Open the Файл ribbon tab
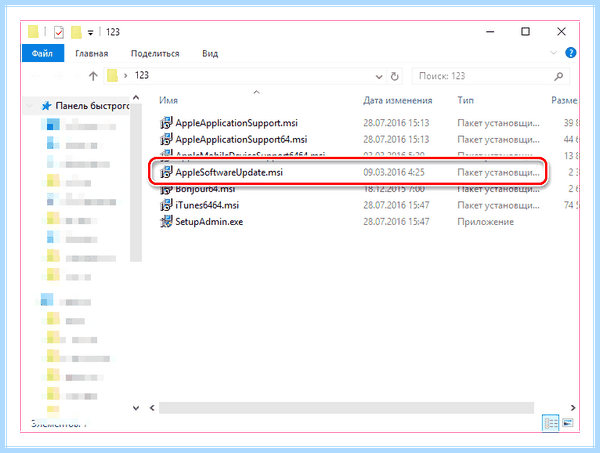 pyautogui.click(x=42, y=53)
